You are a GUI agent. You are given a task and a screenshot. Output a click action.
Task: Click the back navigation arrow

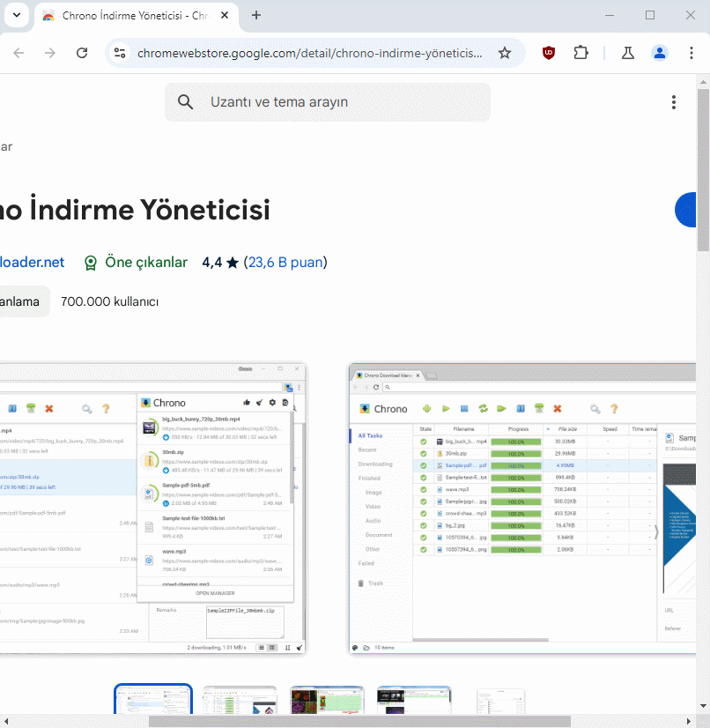pyautogui.click(x=18, y=53)
